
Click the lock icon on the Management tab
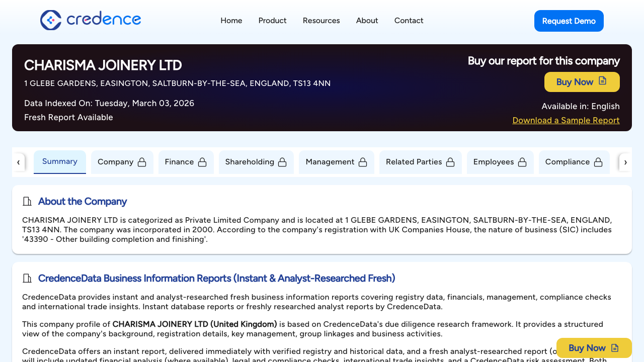[x=363, y=162]
